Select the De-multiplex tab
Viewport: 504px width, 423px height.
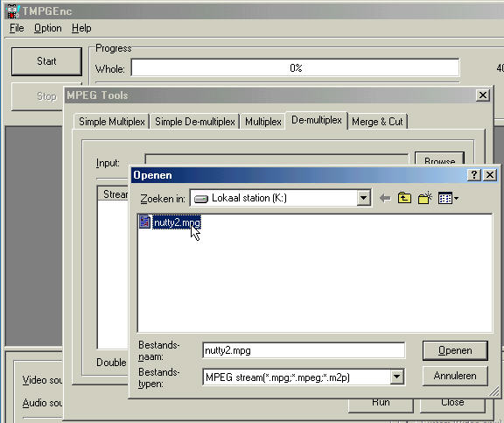coord(317,120)
